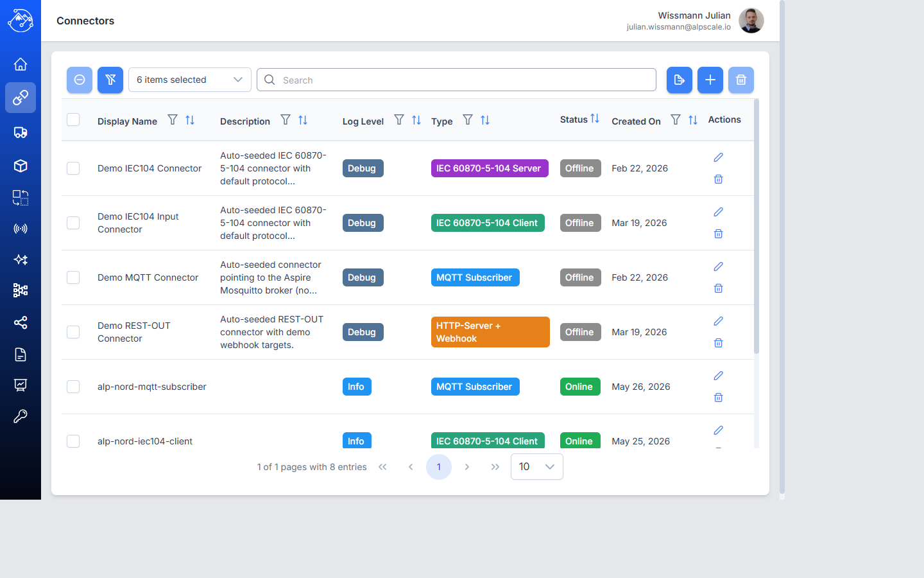Delete the Demo MQTT Connector row
This screenshot has width=924, height=578.
click(718, 288)
